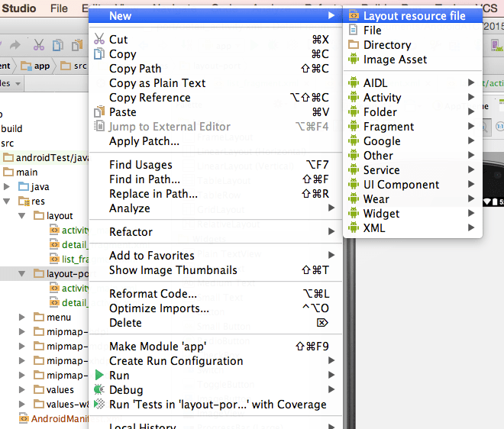
Task: Expand the Refactor submenu
Action: click(215, 232)
